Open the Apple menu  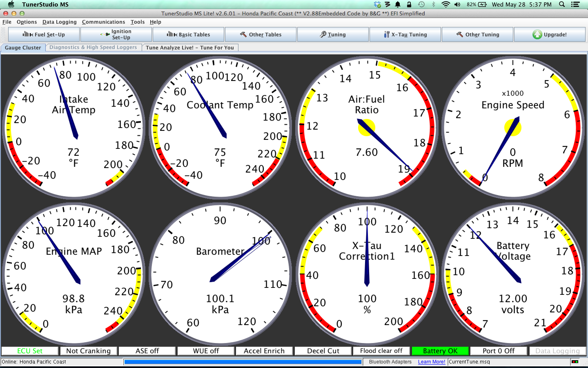(x=11, y=4)
